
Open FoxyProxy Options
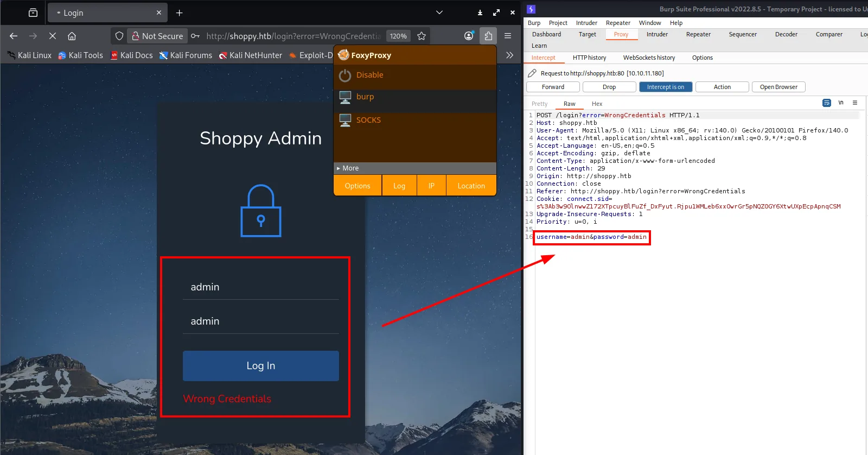coord(358,186)
